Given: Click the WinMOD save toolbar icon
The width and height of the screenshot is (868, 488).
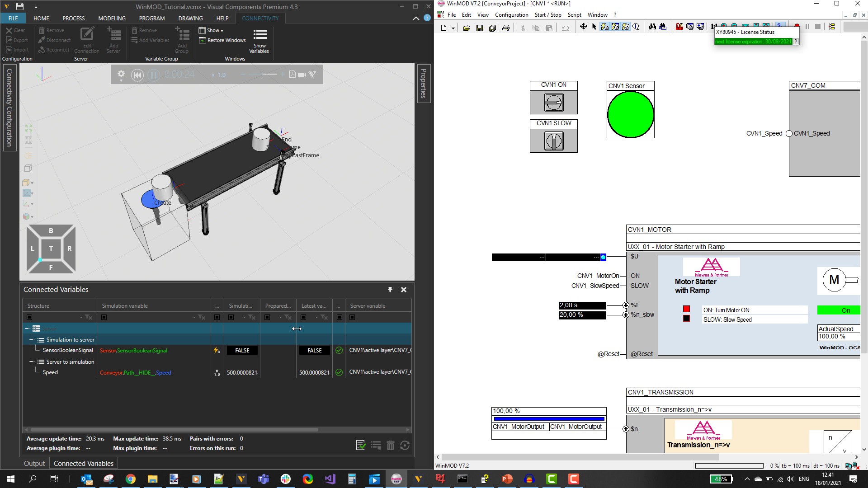Looking at the screenshot, I should click(x=479, y=28).
